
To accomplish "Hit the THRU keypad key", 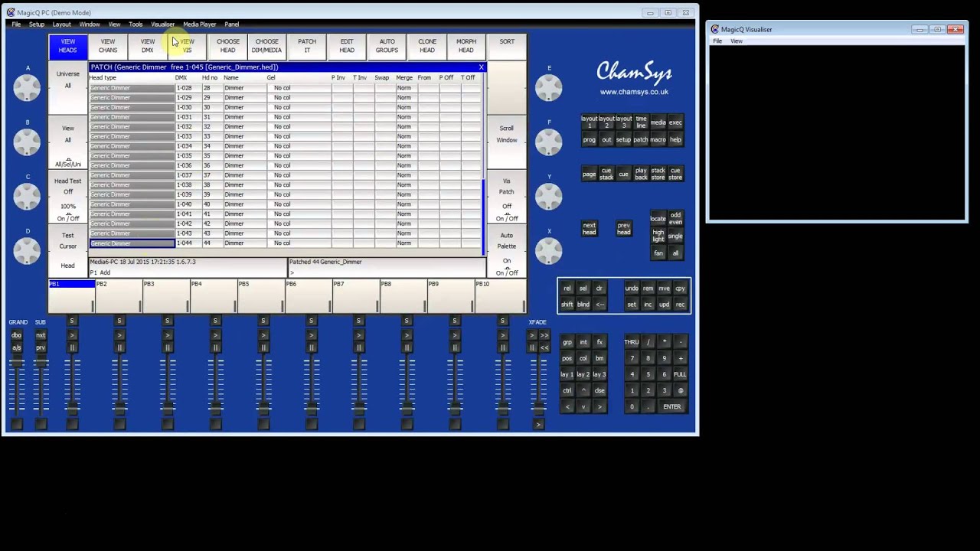I will pos(632,342).
